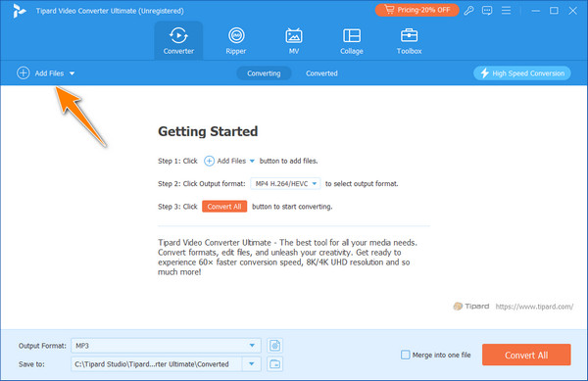This screenshot has height=381, width=588.
Task: Visit the tipard.com website link
Action: pyautogui.click(x=534, y=307)
